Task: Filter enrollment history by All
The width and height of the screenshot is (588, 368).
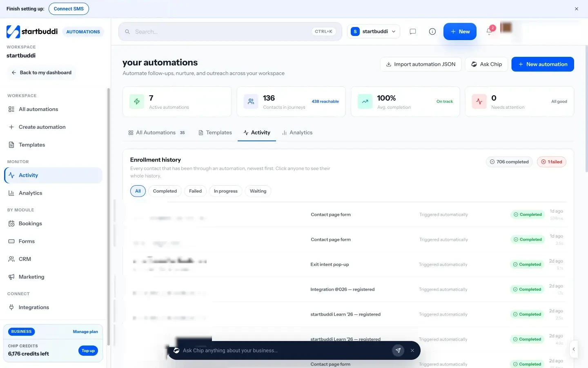Action: tap(138, 191)
